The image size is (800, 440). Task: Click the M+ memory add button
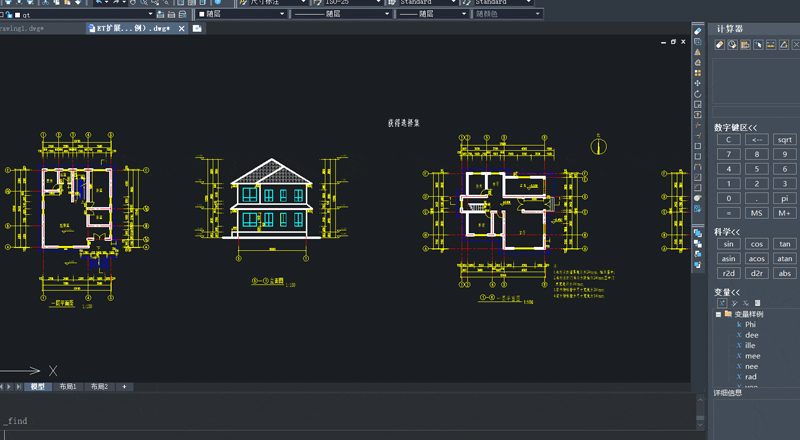point(785,213)
